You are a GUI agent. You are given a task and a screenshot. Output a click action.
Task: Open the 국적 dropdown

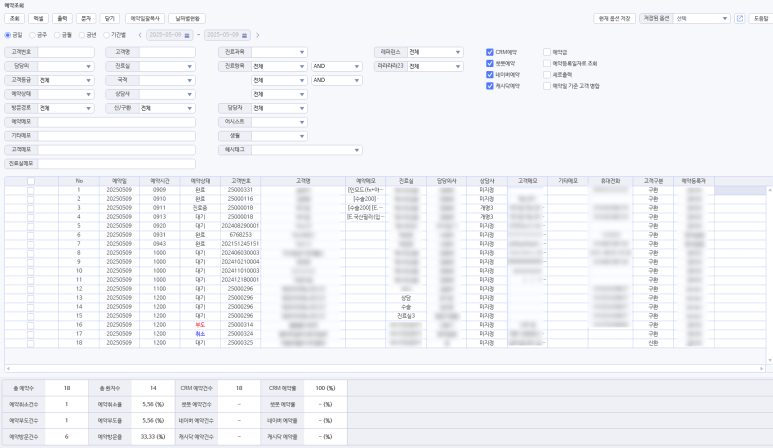[x=167, y=80]
